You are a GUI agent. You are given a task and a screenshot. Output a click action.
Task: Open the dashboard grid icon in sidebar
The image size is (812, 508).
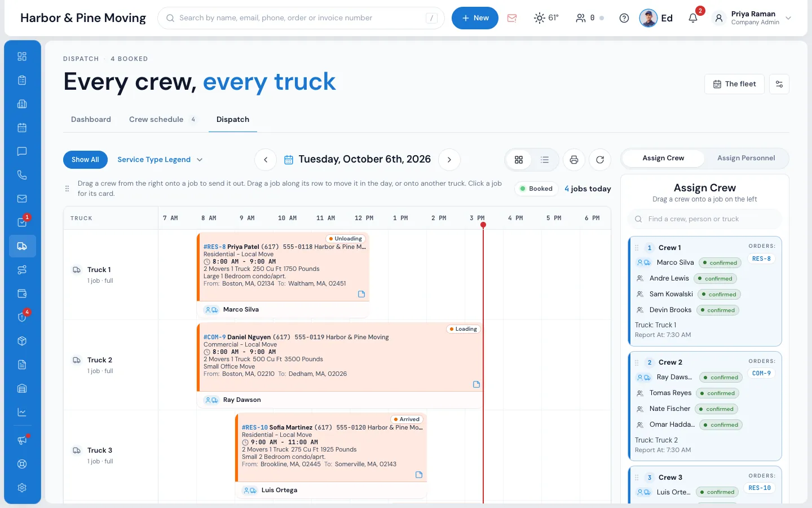click(x=22, y=56)
